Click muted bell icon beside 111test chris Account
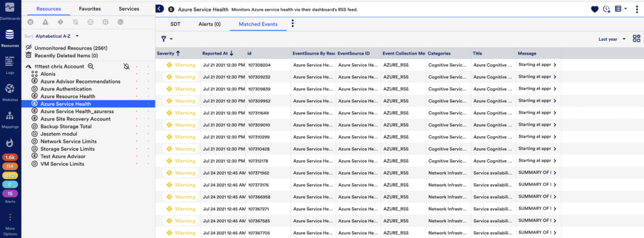The height and width of the screenshot is (238, 644). click(126, 67)
